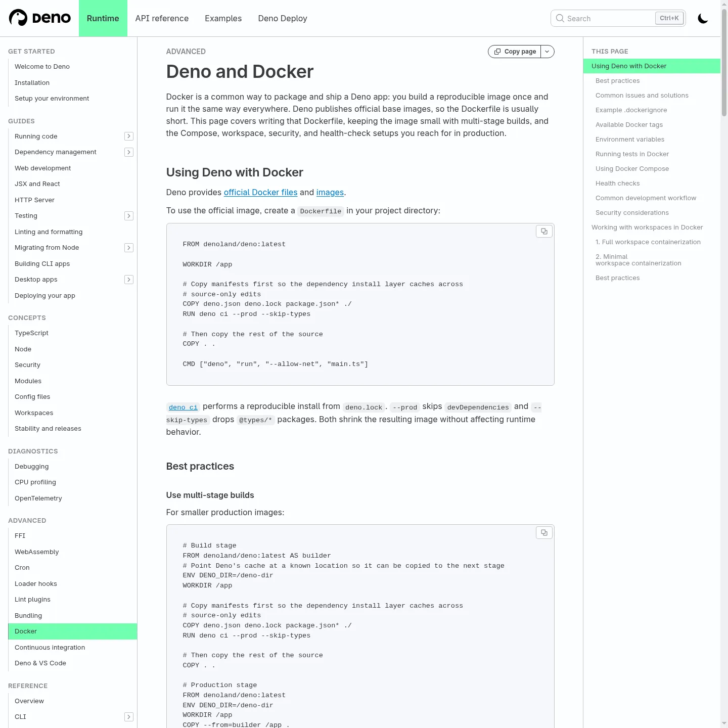Switch to the Runtime tab
This screenshot has width=728, height=728.
(103, 18)
